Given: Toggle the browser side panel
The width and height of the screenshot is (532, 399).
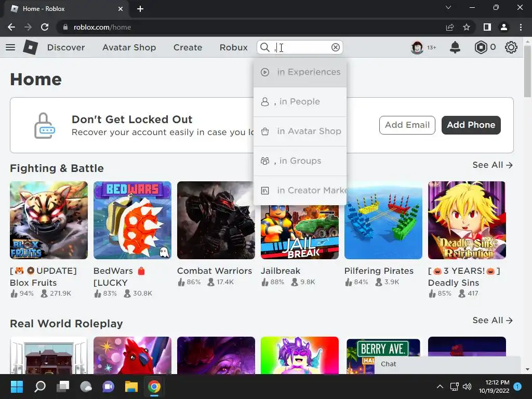Looking at the screenshot, I should [x=487, y=27].
